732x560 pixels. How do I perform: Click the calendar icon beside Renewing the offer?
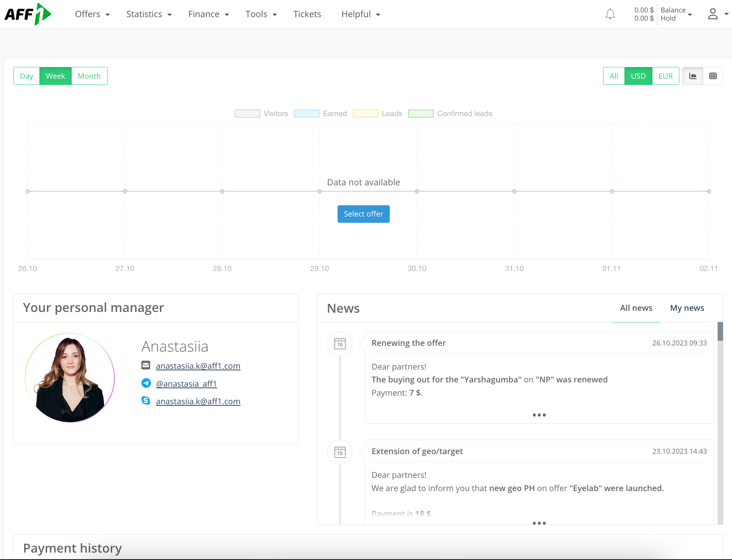pos(339,344)
